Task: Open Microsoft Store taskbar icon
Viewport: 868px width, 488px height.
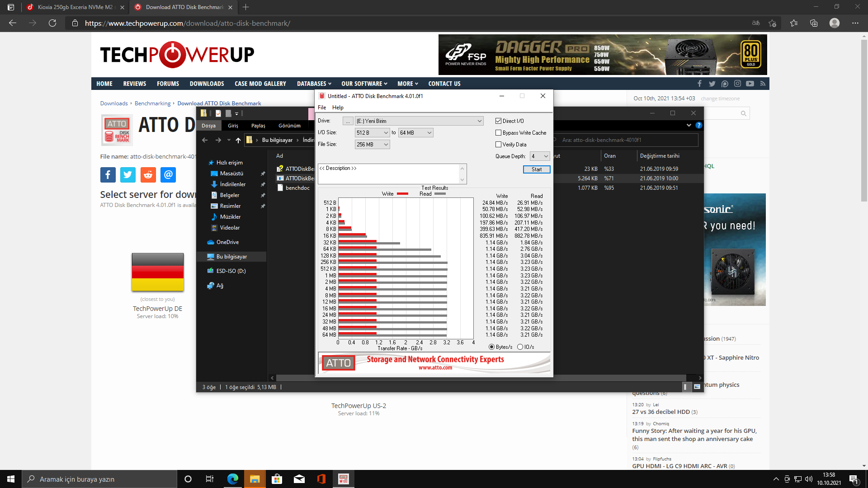Action: (x=277, y=479)
